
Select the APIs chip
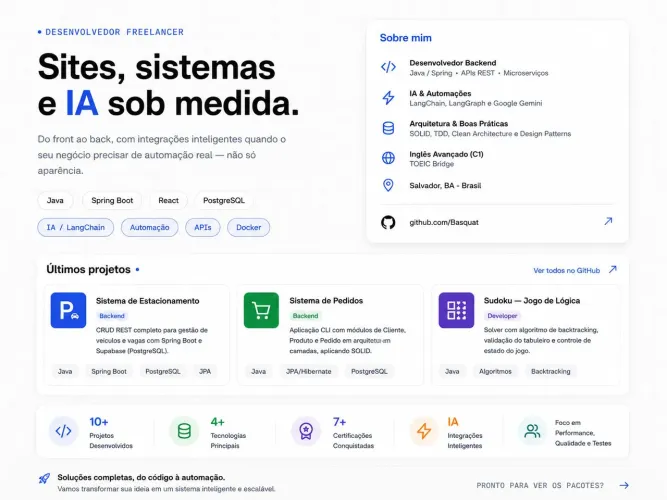202,227
